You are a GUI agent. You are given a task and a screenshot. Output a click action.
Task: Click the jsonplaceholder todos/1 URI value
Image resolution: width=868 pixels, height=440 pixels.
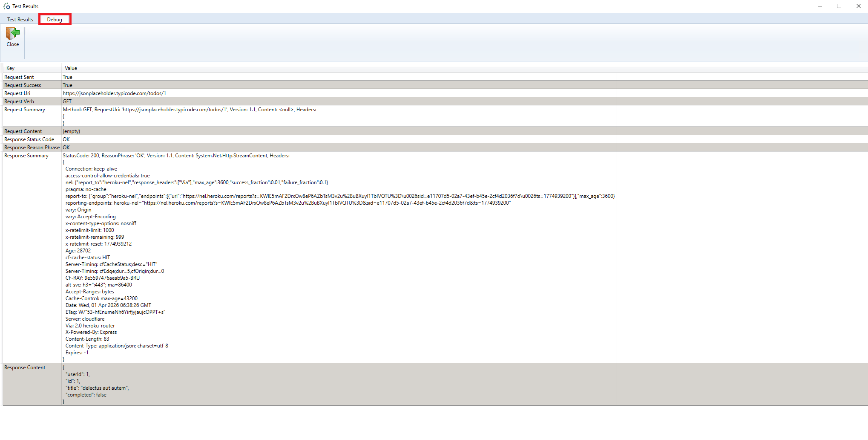coord(114,93)
